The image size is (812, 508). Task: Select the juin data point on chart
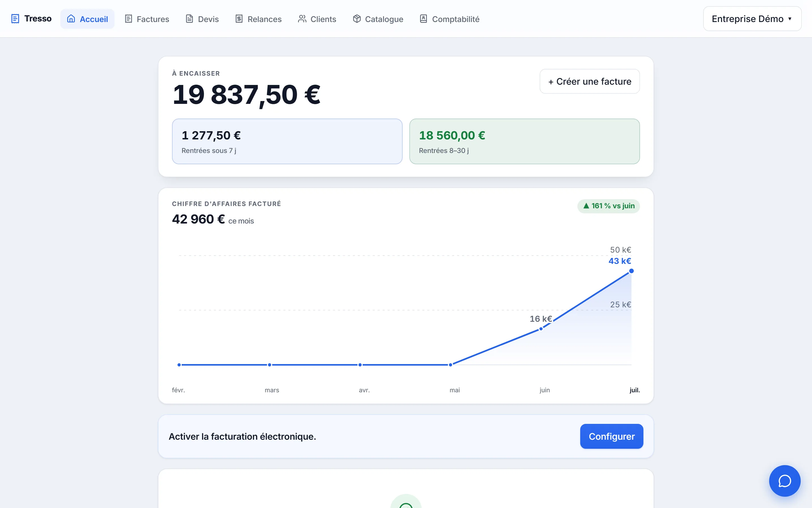541,329
